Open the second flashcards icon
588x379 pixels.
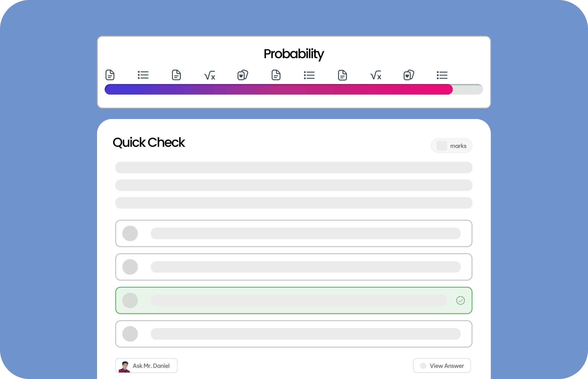(409, 75)
